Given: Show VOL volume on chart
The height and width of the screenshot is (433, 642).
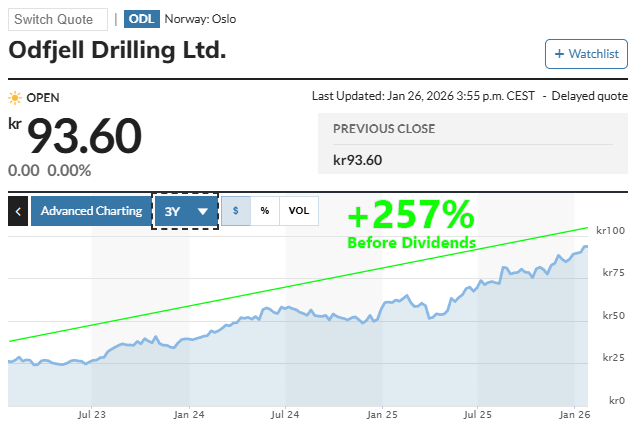Looking at the screenshot, I should tap(299, 211).
